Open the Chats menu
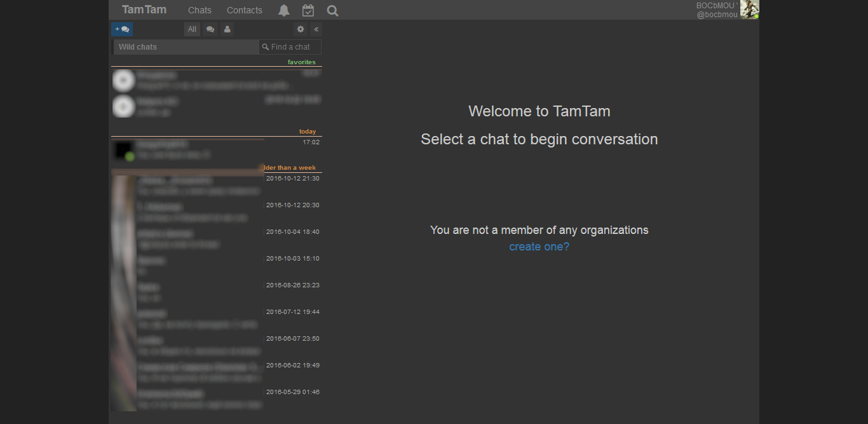This screenshot has height=424, width=868. point(200,10)
